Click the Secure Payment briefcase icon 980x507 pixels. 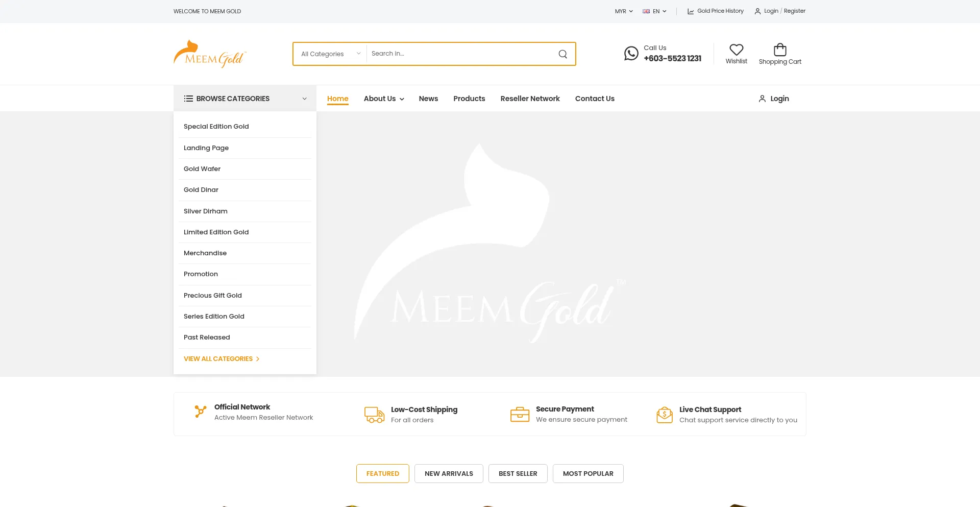(x=520, y=414)
